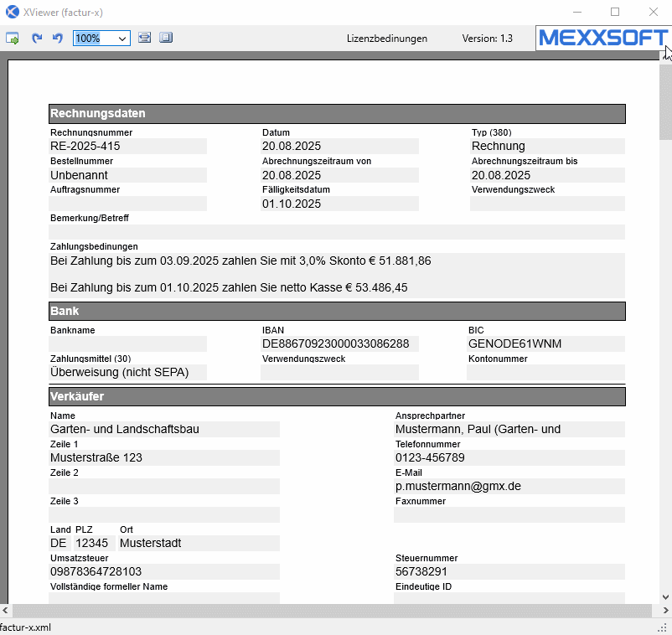Image resolution: width=672 pixels, height=635 pixels.
Task: Click the XViewer app icon in title bar
Action: [13, 12]
